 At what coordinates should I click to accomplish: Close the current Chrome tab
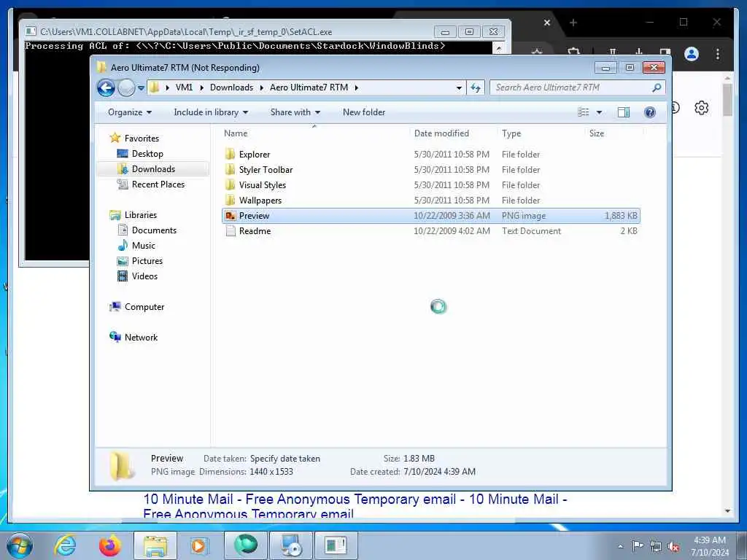click(x=547, y=23)
